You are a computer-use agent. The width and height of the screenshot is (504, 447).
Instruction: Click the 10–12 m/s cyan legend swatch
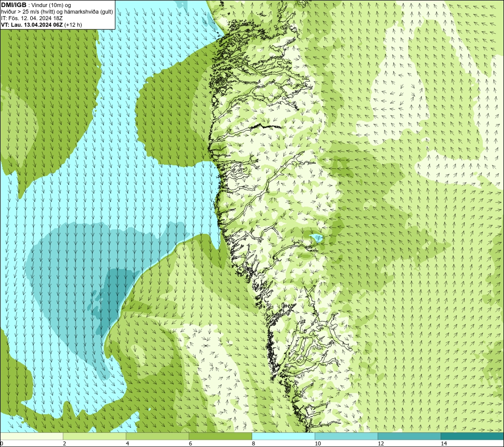pyautogui.click(x=347, y=436)
